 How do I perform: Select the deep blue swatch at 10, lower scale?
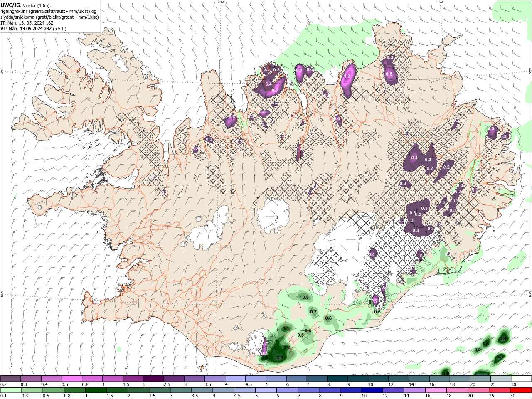[372, 390]
